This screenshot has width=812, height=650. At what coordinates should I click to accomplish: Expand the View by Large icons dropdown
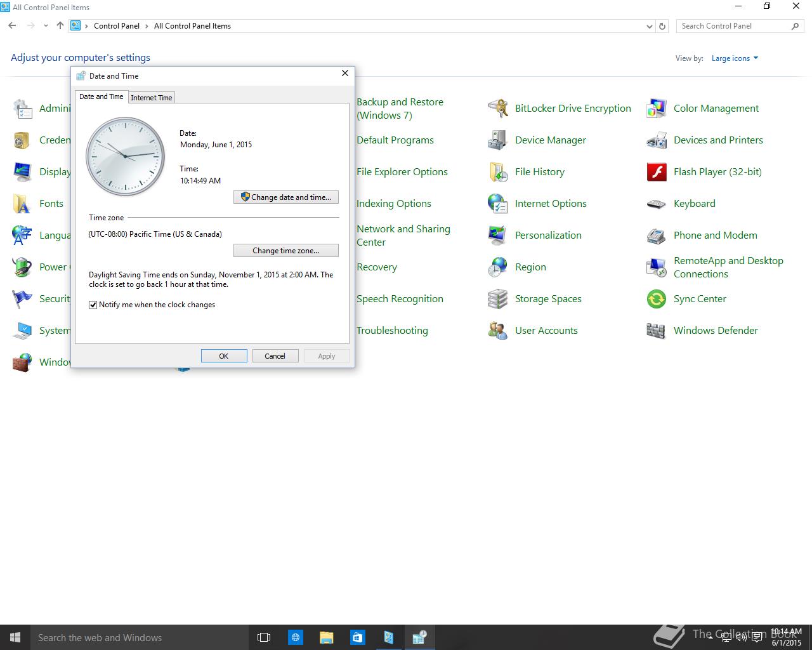[x=735, y=58]
